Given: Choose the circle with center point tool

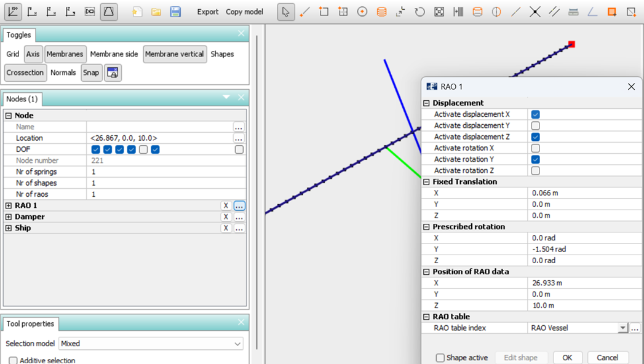Looking at the screenshot, I should pyautogui.click(x=362, y=12).
